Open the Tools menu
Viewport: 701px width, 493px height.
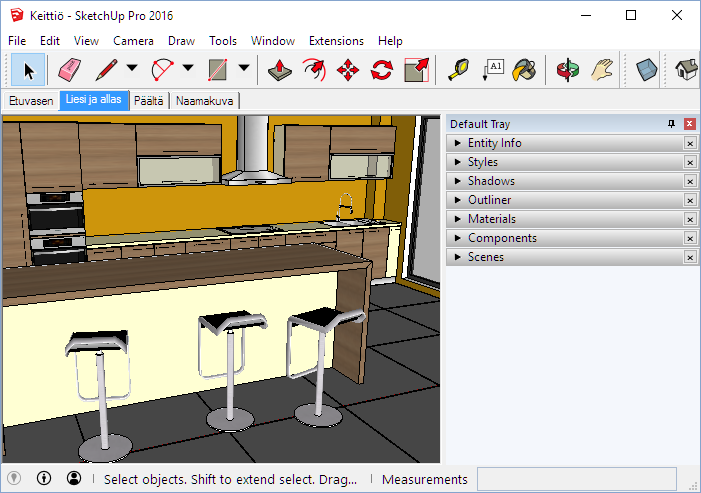click(x=223, y=41)
